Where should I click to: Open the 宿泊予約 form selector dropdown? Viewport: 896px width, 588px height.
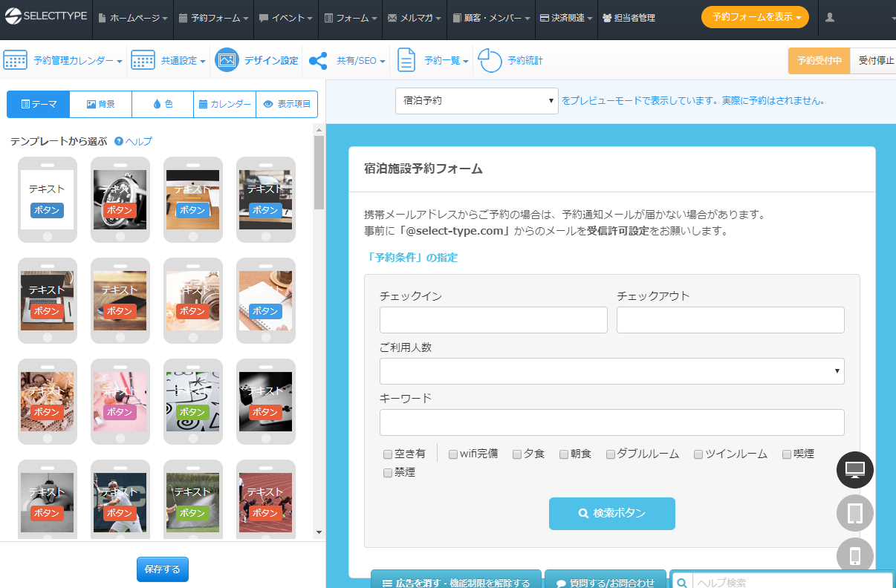click(476, 100)
